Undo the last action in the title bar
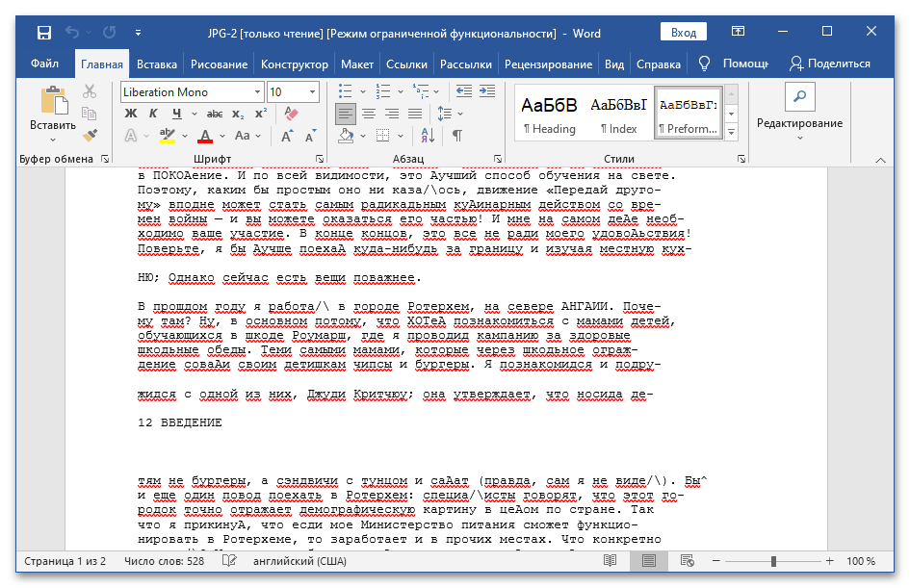Screen dimensions: 910x588 click(x=72, y=33)
